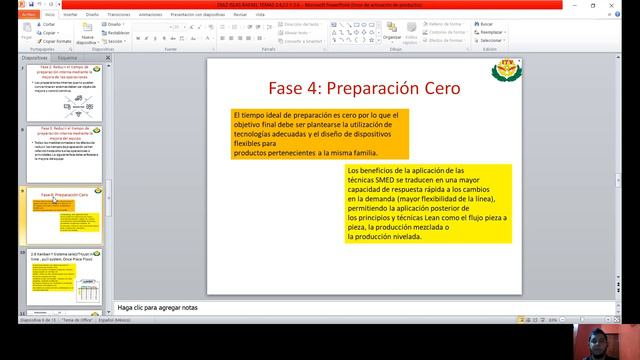Clear all formatting icon in Fuente group
The width and height of the screenshot is (640, 360).
[x=211, y=27]
